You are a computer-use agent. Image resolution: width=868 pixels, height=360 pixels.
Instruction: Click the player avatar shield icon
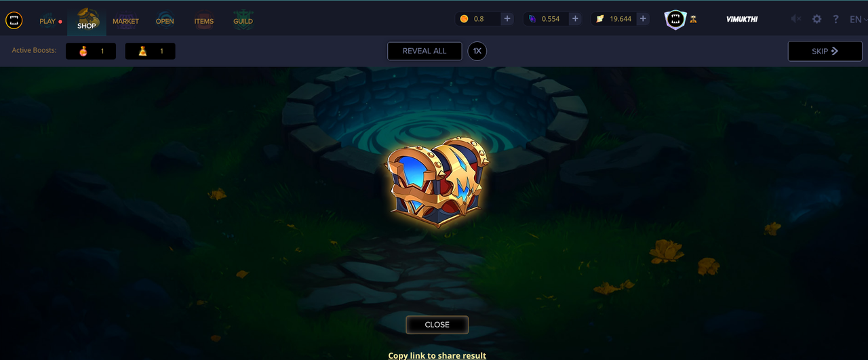click(x=675, y=20)
